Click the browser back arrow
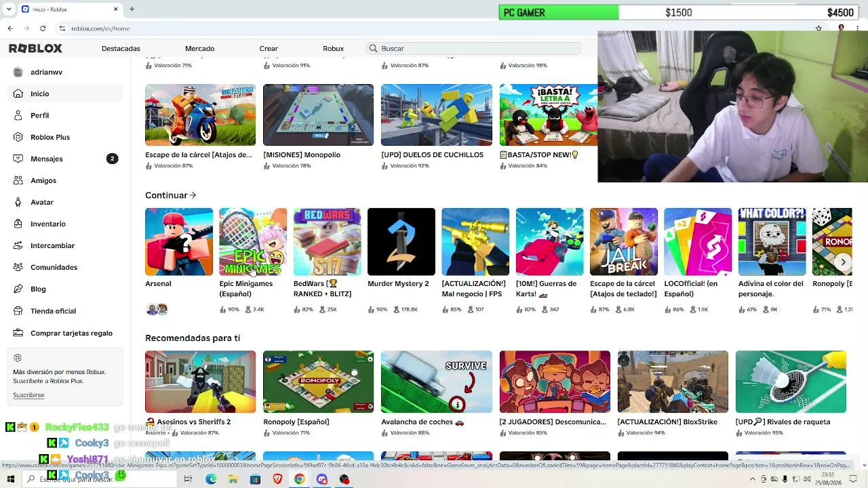This screenshot has height=488, width=868. click(x=10, y=28)
